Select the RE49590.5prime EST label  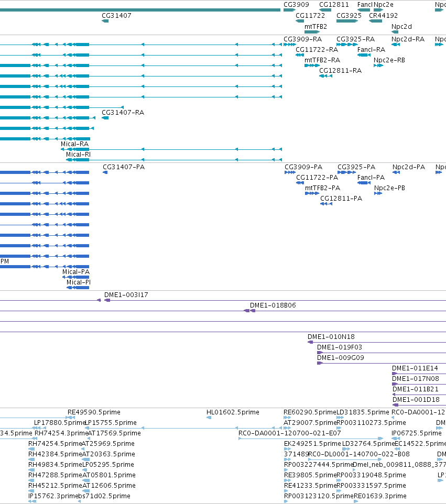94,412
